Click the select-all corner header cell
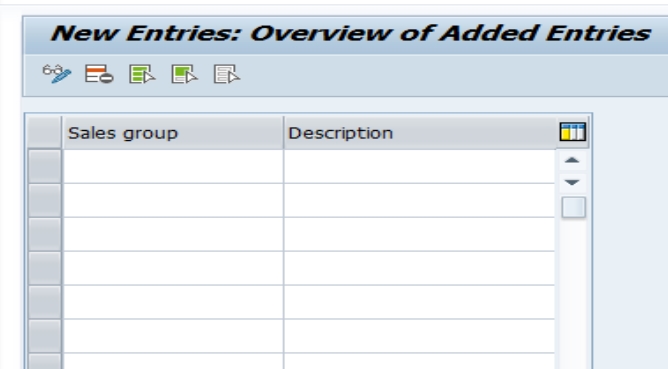The width and height of the screenshot is (668, 369). coord(45,133)
